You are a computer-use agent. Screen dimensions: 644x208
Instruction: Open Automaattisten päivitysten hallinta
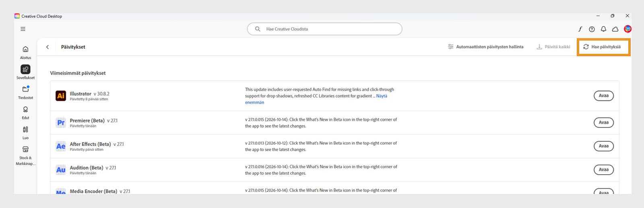[486, 47]
